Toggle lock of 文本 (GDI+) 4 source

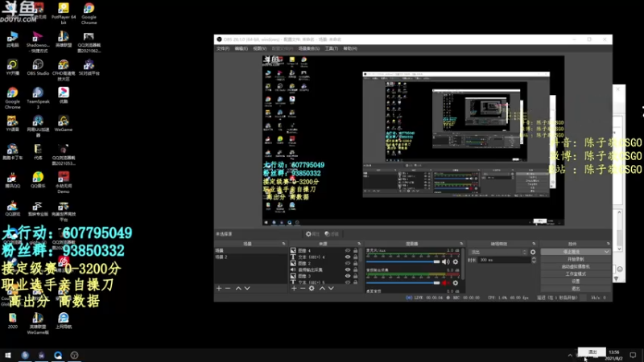tap(355, 257)
